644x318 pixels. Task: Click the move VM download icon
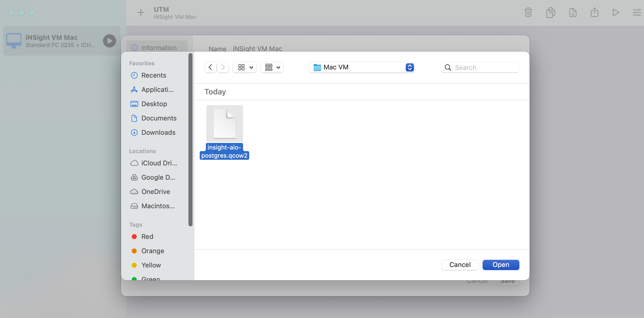tap(573, 13)
